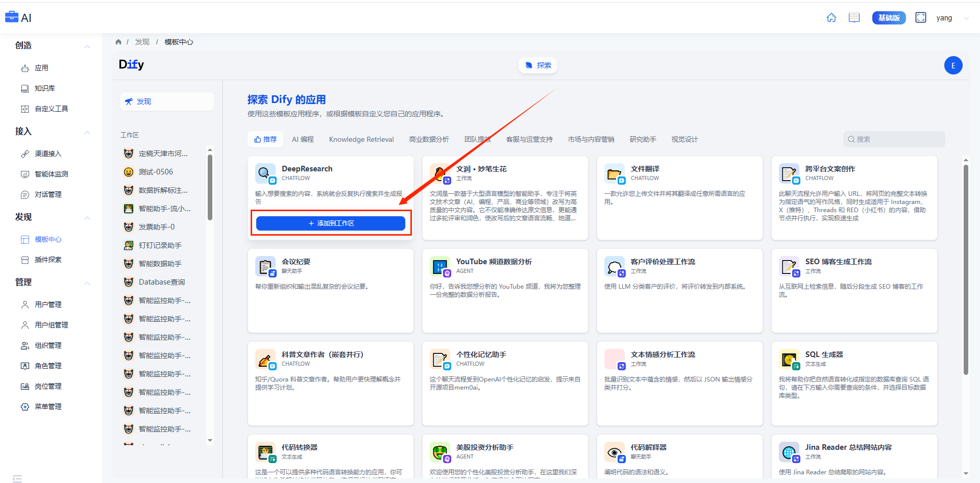This screenshot has height=483, width=980.
Task: Open 对话管理 sidebar item
Action: [x=48, y=194]
